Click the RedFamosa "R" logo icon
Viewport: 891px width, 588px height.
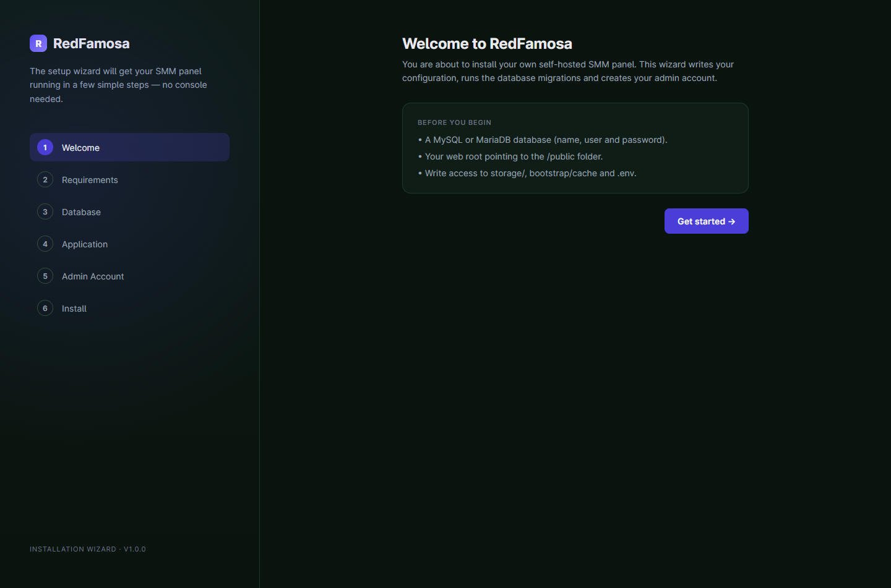click(x=38, y=43)
